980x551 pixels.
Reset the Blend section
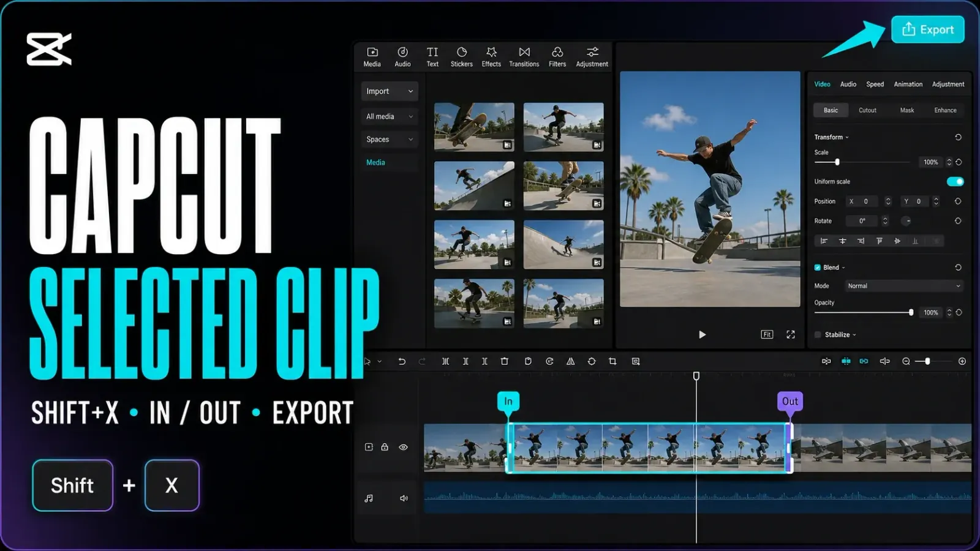click(x=958, y=268)
